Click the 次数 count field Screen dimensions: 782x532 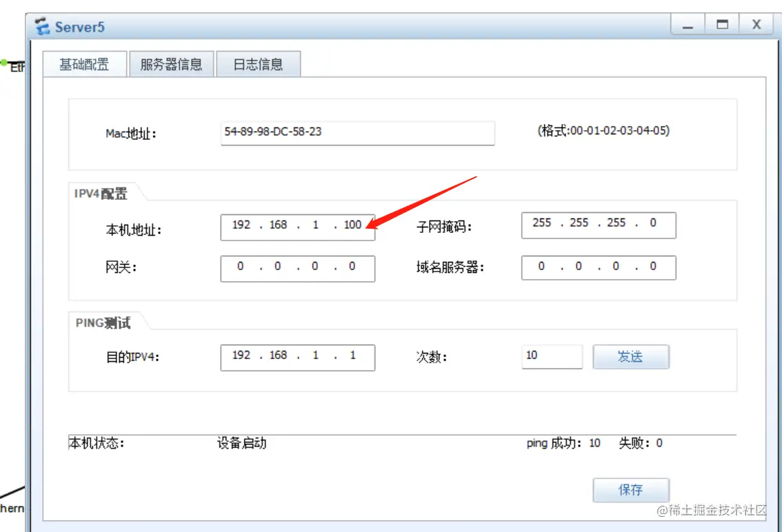552,356
